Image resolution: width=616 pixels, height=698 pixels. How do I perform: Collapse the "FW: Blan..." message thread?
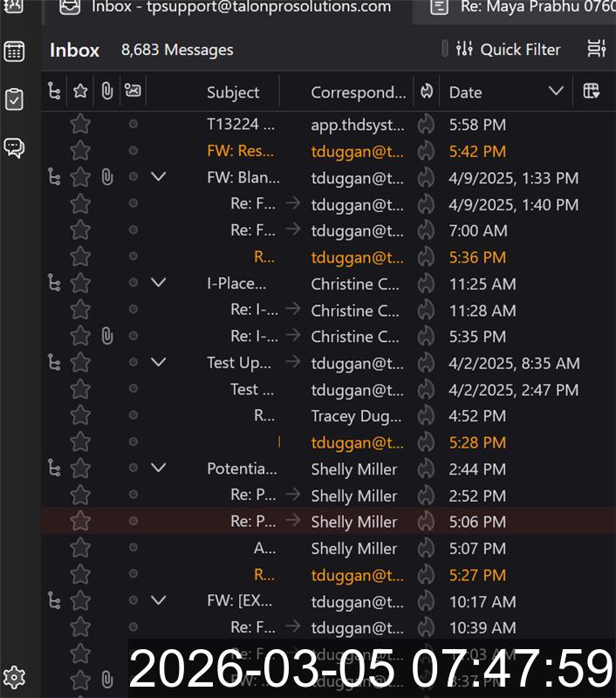[158, 177]
